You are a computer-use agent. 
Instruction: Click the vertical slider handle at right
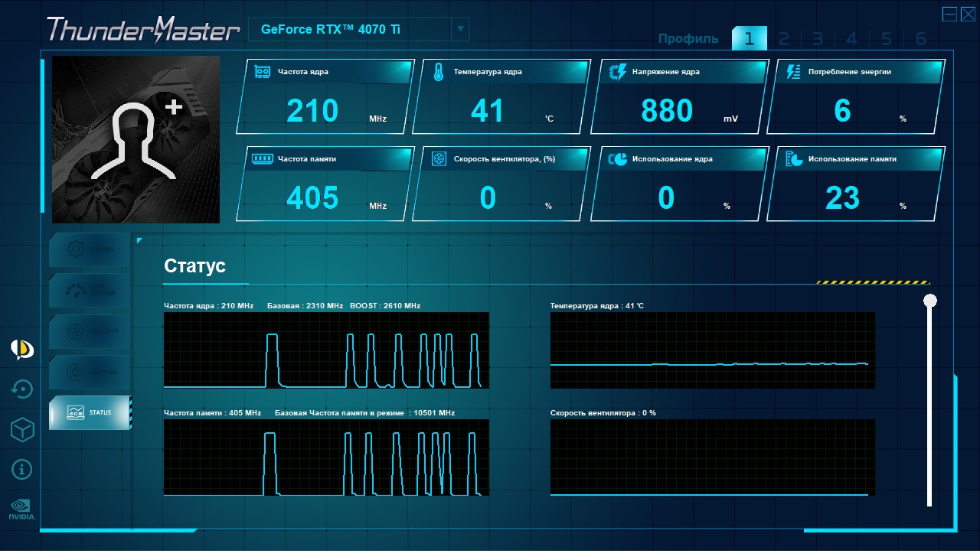coord(930,301)
